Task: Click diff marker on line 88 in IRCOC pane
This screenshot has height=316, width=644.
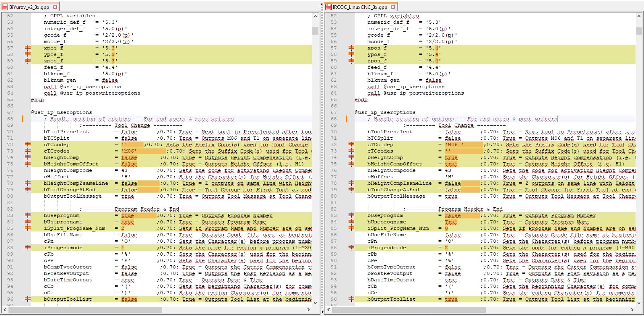Action: pos(351,248)
